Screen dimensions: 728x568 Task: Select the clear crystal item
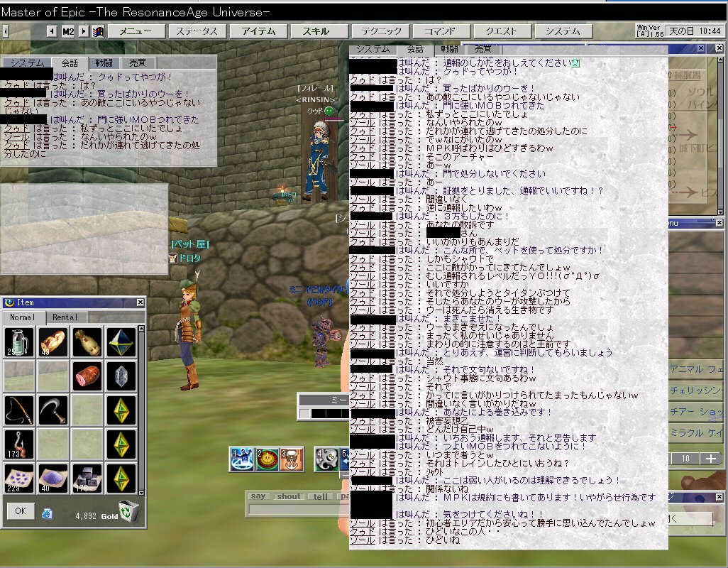click(121, 376)
